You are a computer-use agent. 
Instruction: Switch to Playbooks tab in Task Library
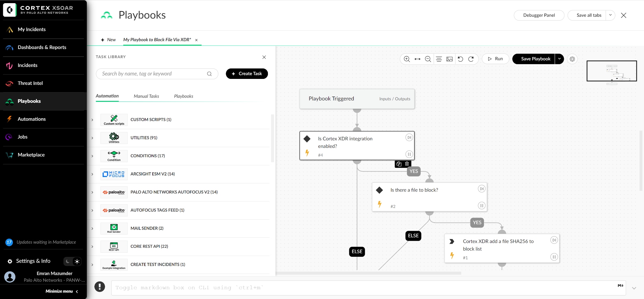coord(184,96)
